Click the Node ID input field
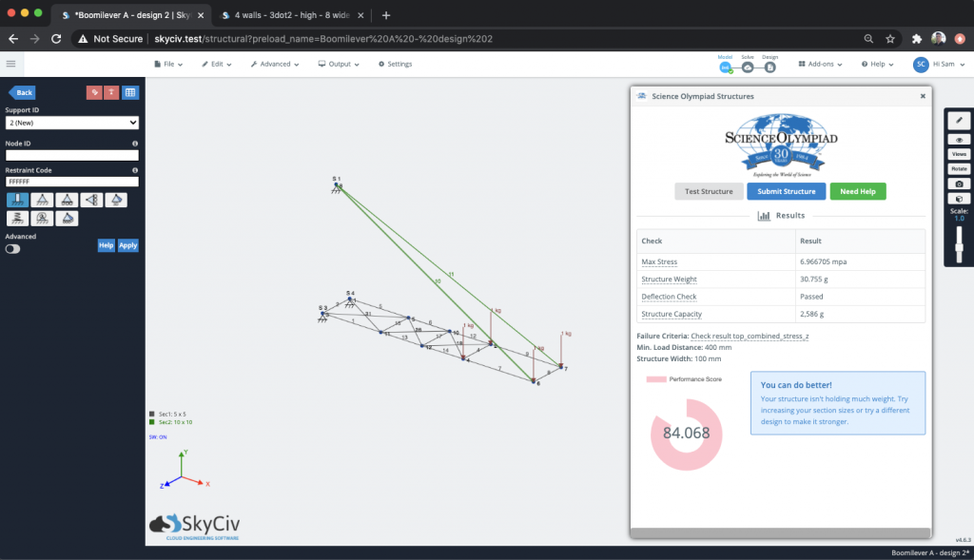The image size is (974, 560). coord(72,155)
